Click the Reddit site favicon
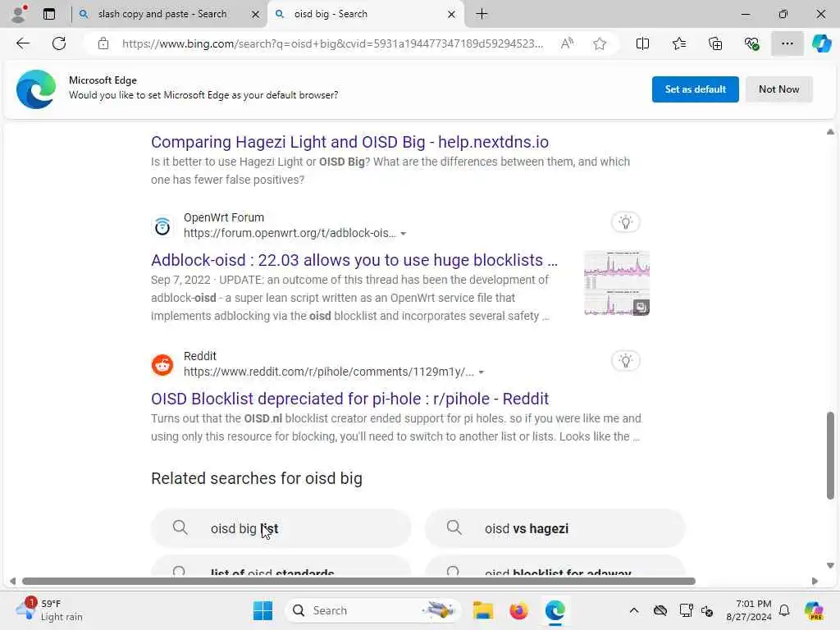 (x=162, y=365)
